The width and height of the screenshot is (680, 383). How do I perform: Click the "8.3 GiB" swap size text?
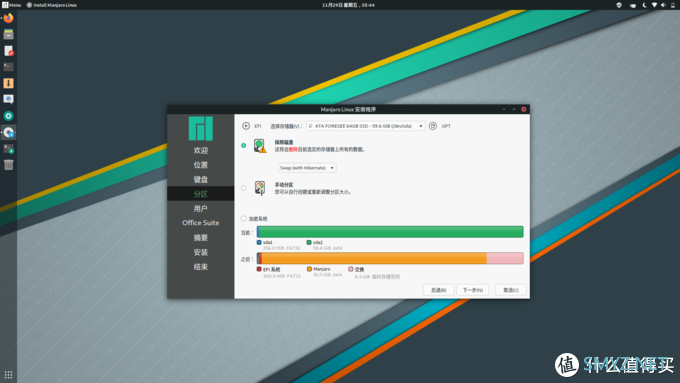coord(362,277)
